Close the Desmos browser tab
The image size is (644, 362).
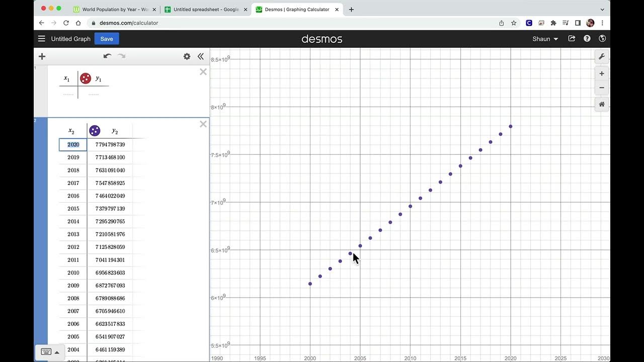(337, 10)
